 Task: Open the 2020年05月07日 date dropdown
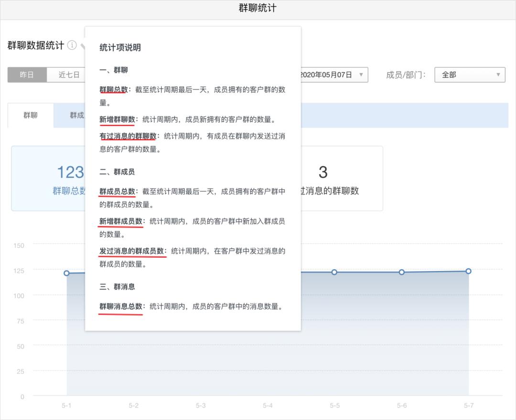pyautogui.click(x=333, y=75)
